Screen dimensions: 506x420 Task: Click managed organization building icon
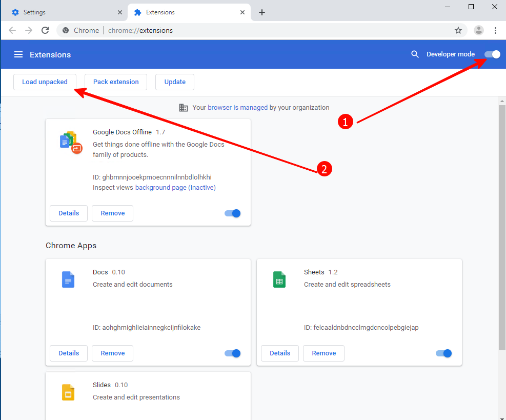coord(184,108)
